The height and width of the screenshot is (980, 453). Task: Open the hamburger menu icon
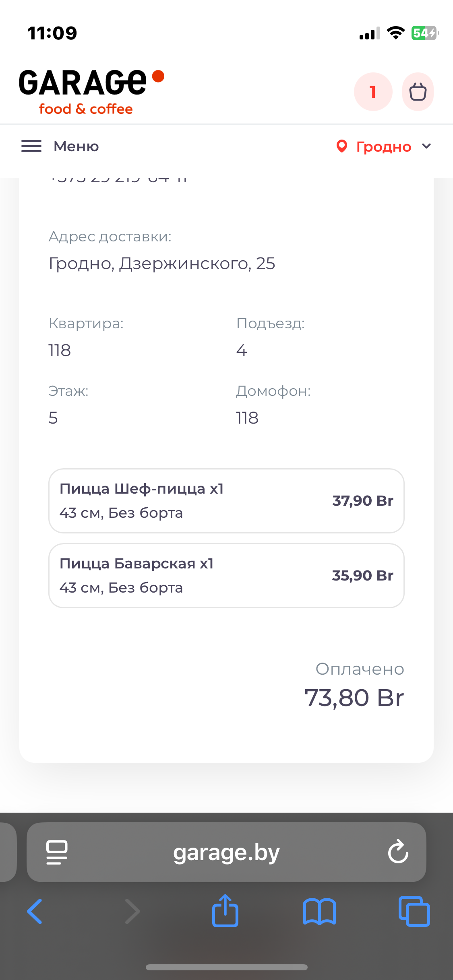(31, 146)
